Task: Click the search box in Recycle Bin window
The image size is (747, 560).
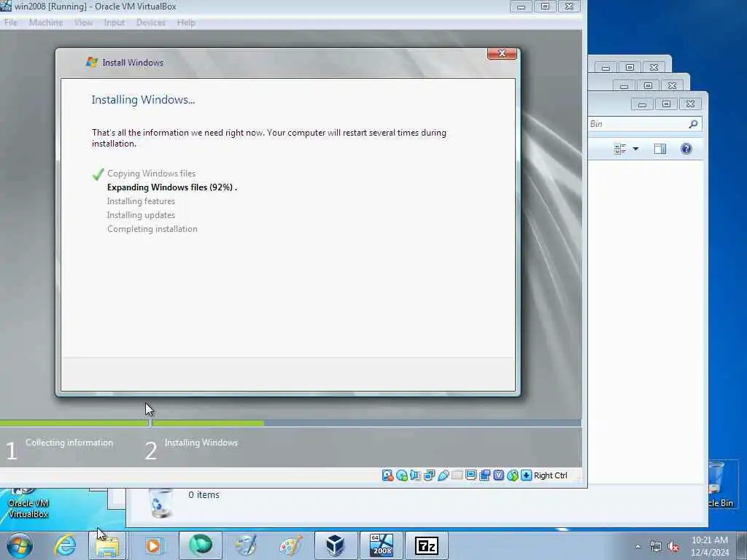Action: 645,124
